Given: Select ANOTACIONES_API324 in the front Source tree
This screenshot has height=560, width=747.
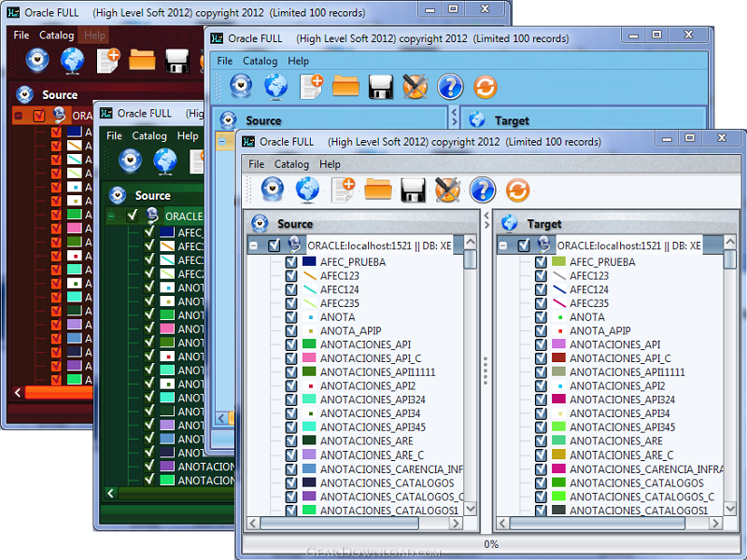Looking at the screenshot, I should pyautogui.click(x=373, y=399).
